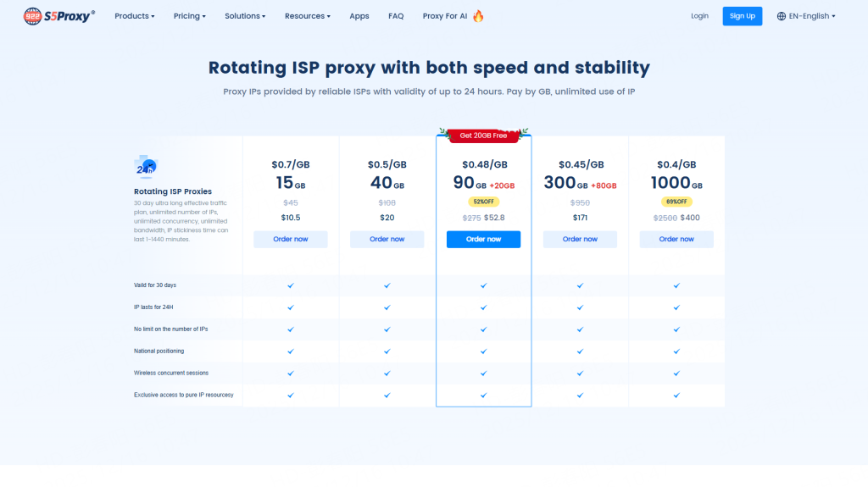
Task: Expand the Products dropdown menu
Action: tap(134, 16)
